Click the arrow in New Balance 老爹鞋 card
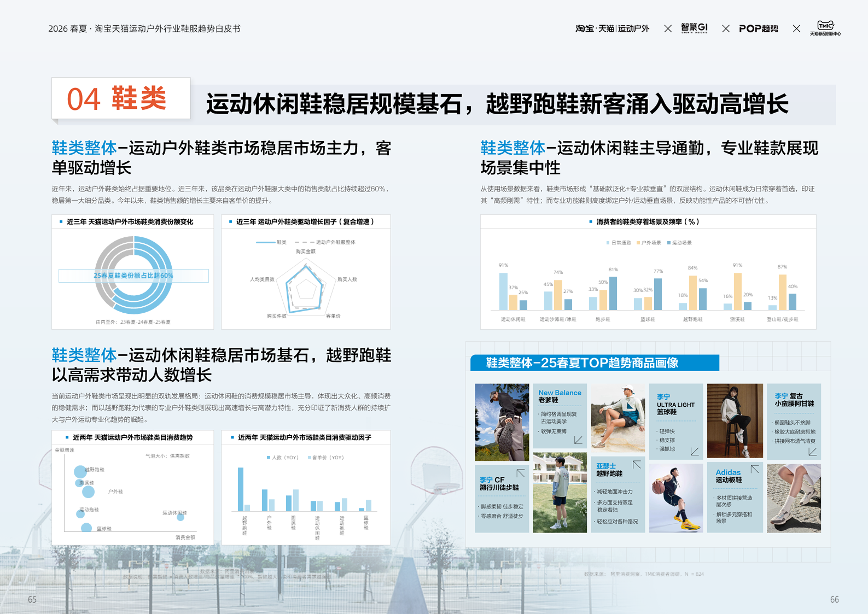This screenshot has height=614, width=868. pos(578,440)
